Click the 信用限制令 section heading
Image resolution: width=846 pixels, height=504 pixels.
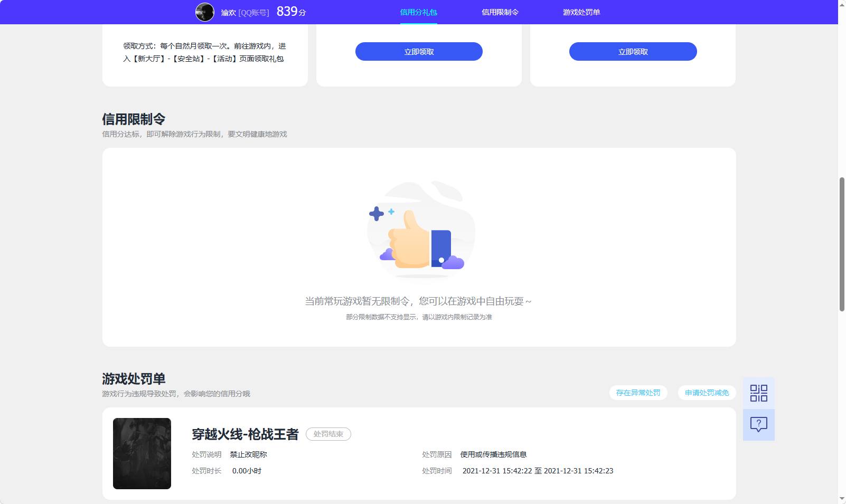(134, 119)
